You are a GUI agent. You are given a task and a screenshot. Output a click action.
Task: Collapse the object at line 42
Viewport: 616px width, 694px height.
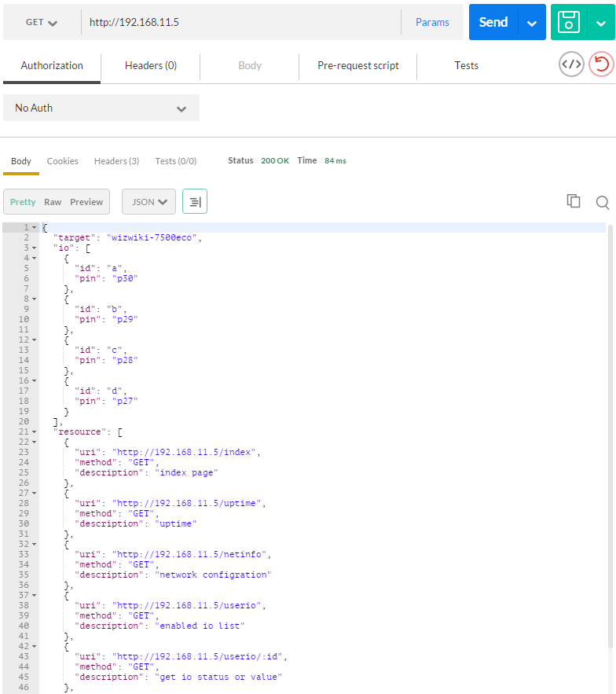pyautogui.click(x=34, y=647)
